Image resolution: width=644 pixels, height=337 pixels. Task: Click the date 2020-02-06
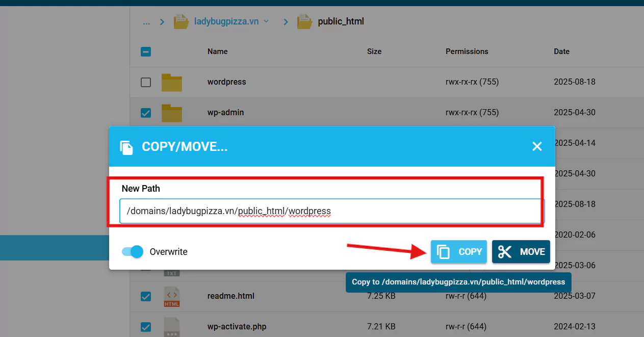click(x=575, y=235)
